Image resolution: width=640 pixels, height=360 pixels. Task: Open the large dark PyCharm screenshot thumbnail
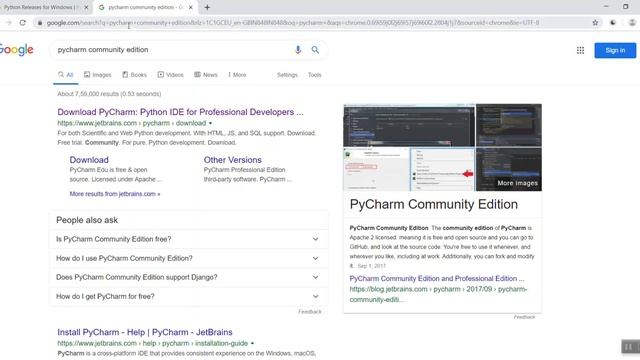point(409,125)
